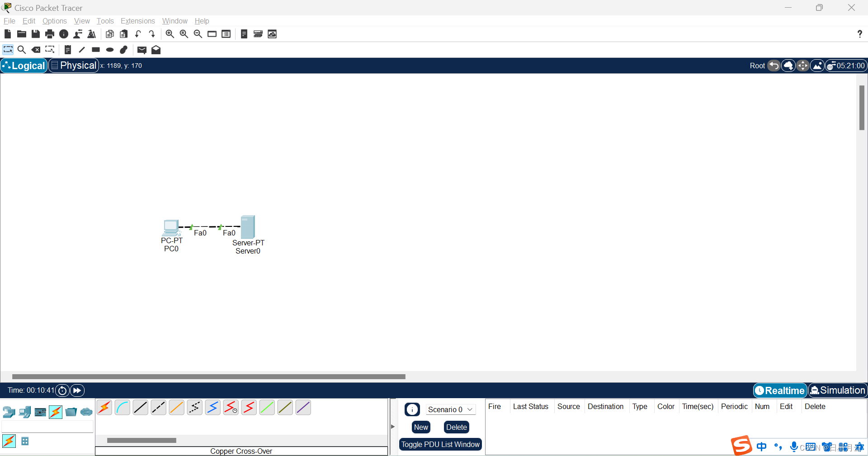
Task: Open the Edit menu
Action: tap(29, 21)
